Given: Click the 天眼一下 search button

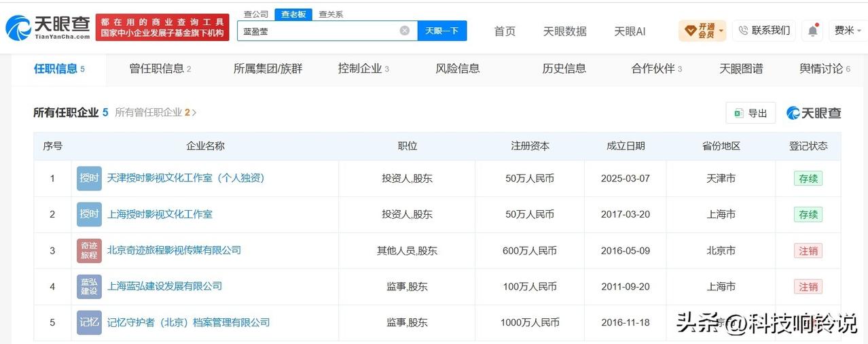Looking at the screenshot, I should [441, 31].
